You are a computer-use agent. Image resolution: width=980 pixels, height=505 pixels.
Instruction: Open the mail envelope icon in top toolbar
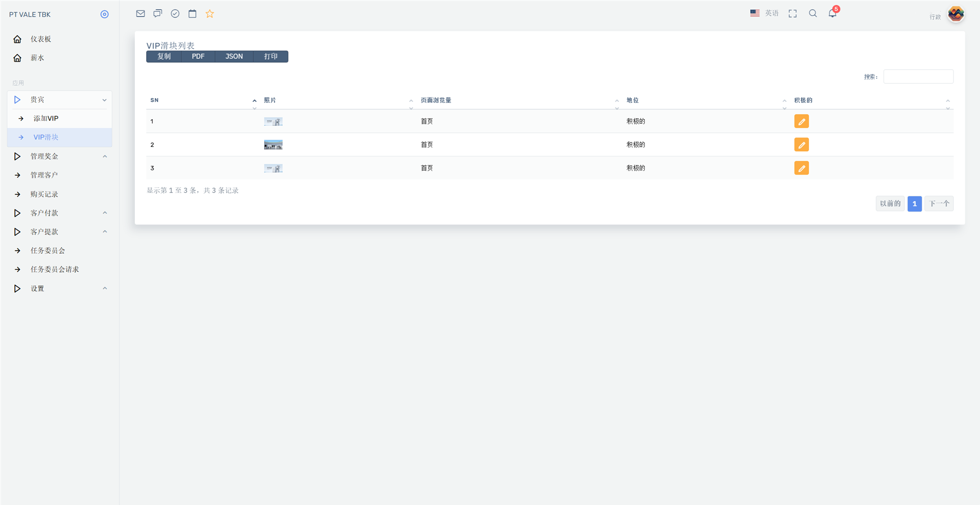coord(141,14)
